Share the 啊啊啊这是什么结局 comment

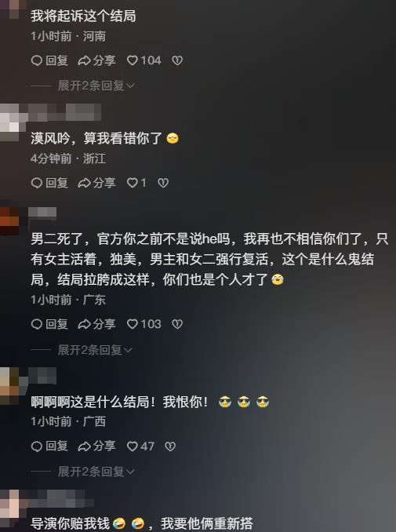click(x=97, y=446)
